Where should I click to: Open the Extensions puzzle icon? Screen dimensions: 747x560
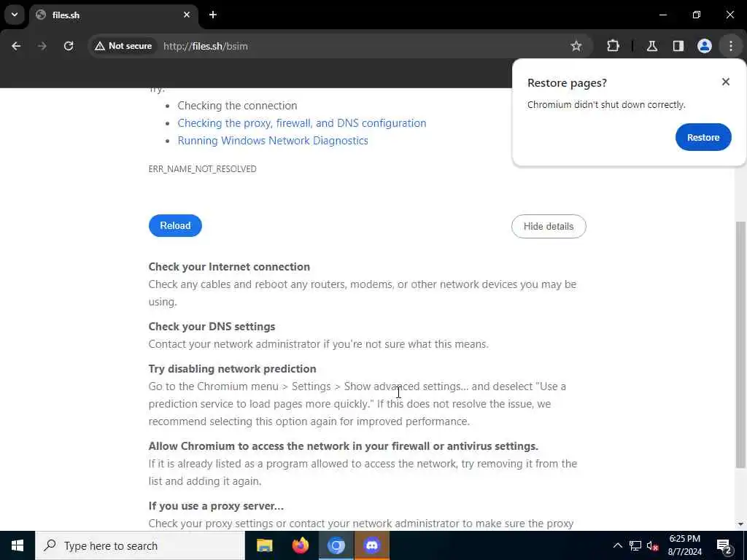613,46
